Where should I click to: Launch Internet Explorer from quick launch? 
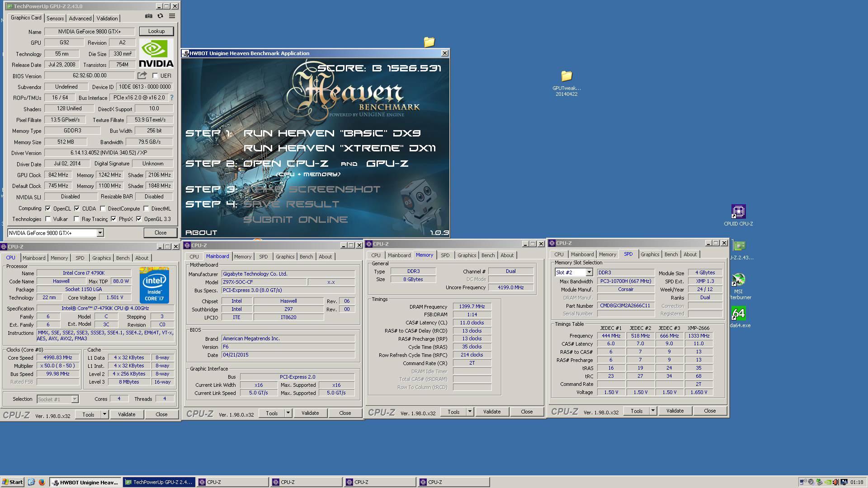31,482
